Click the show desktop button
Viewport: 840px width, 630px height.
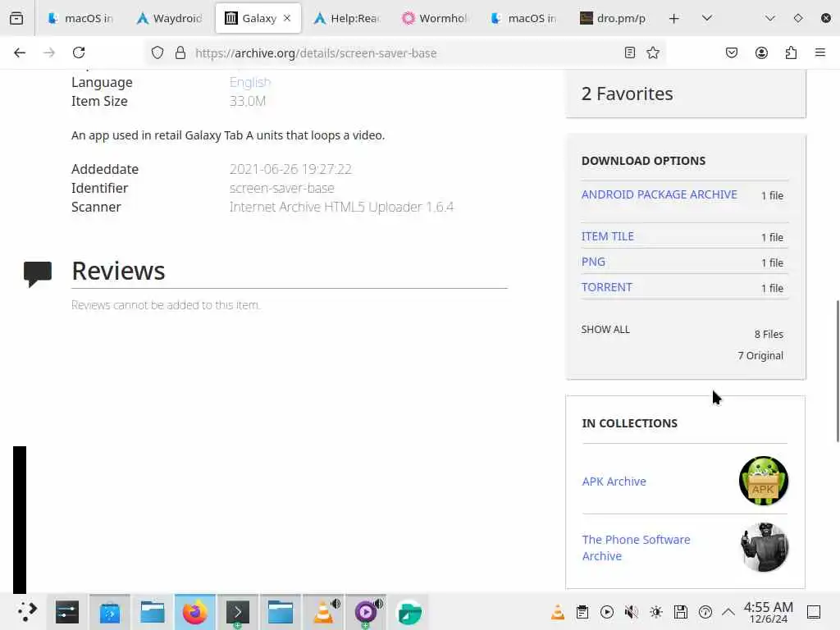coord(814,612)
